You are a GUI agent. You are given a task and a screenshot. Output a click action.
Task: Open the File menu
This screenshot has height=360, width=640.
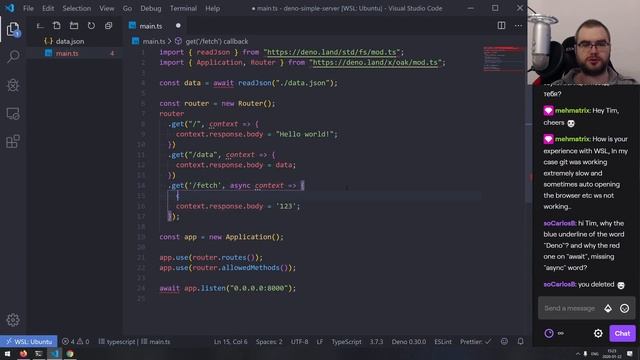coord(28,8)
